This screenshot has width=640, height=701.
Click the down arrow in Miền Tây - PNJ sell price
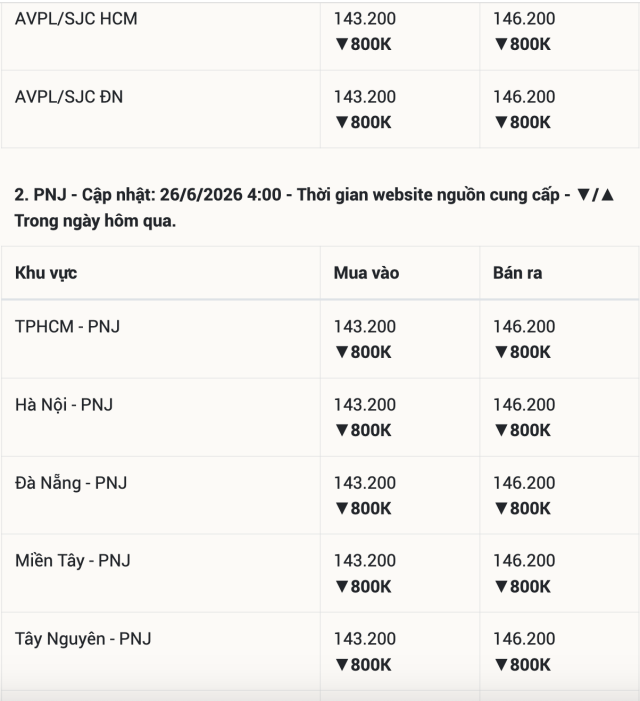pyautogui.click(x=501, y=587)
